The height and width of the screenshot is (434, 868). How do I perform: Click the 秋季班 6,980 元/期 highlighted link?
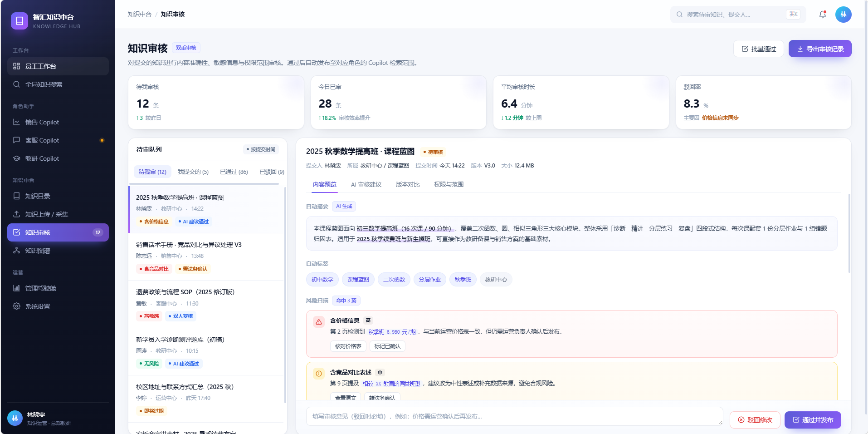coord(392,332)
